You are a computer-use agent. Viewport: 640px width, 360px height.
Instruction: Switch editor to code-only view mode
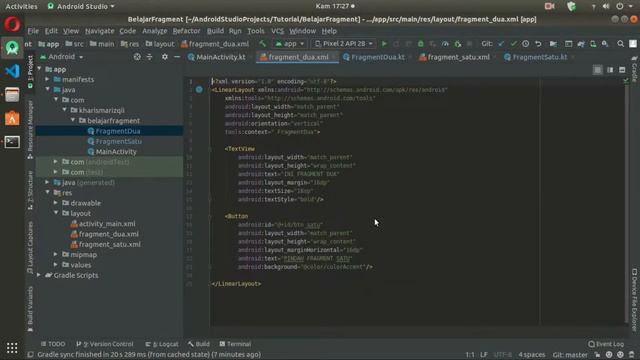point(598,70)
